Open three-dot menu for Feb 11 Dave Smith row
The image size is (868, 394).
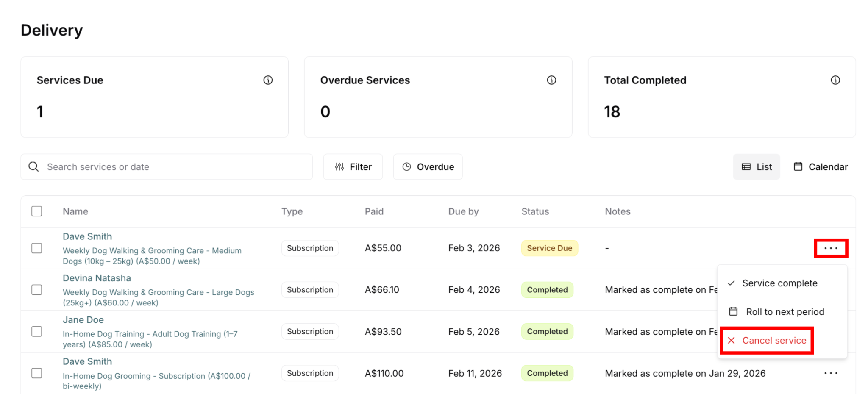coord(831,373)
